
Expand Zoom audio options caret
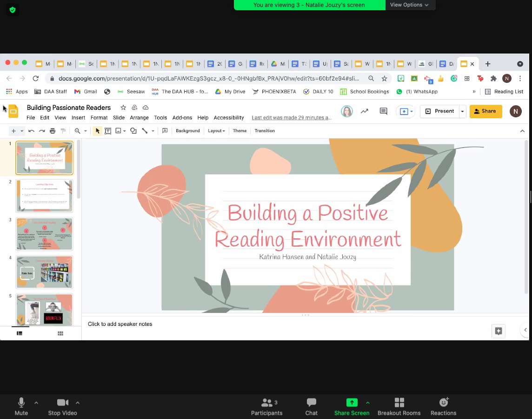click(x=36, y=403)
